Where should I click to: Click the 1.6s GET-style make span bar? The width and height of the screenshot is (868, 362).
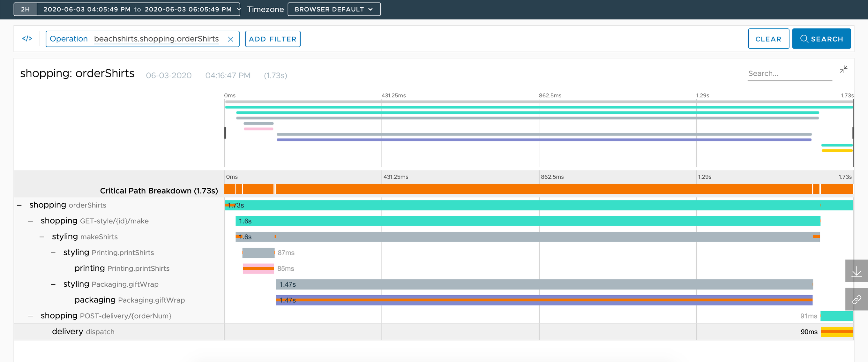tap(528, 221)
